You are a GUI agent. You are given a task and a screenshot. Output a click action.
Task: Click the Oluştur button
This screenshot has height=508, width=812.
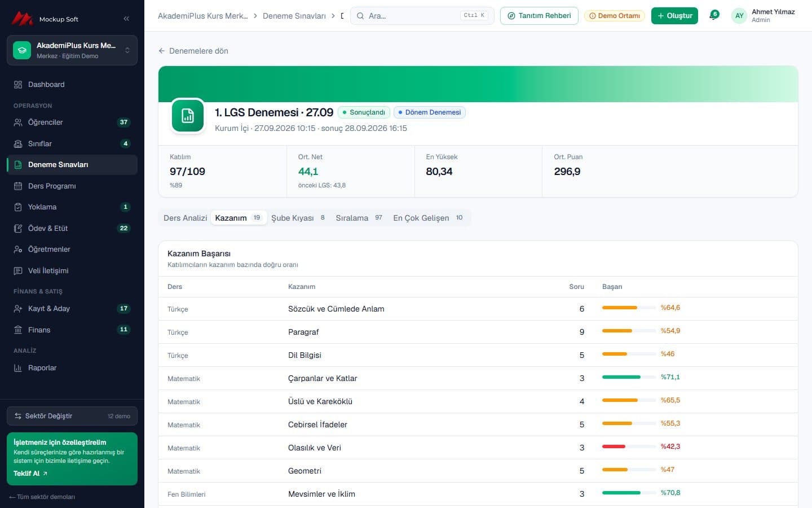674,16
